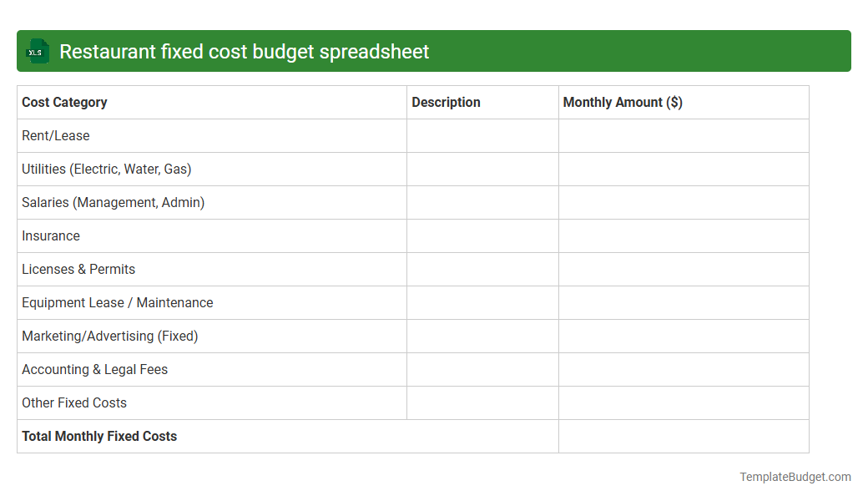
Task: Click the Insurance row label
Action: pyautogui.click(x=51, y=235)
